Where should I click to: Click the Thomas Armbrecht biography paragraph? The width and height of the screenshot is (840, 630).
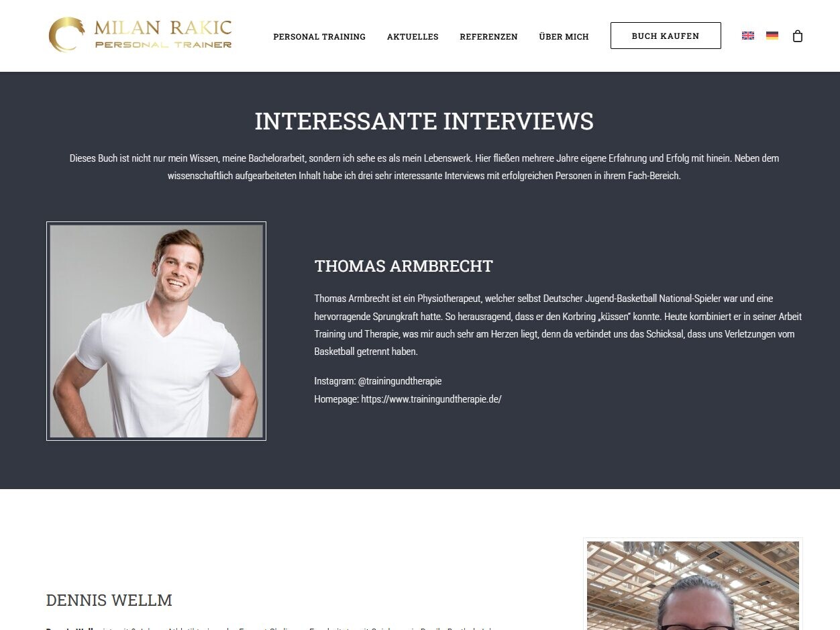point(558,325)
